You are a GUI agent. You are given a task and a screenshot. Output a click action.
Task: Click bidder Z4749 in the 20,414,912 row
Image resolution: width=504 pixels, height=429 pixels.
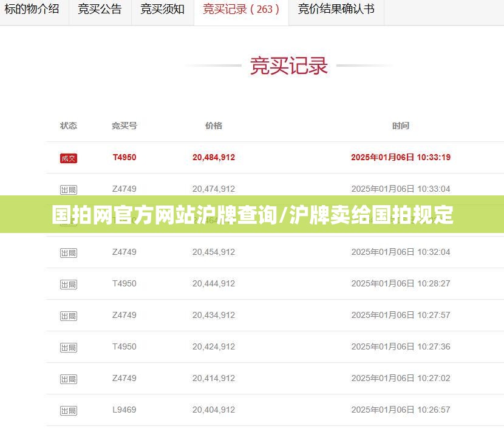[x=124, y=378]
